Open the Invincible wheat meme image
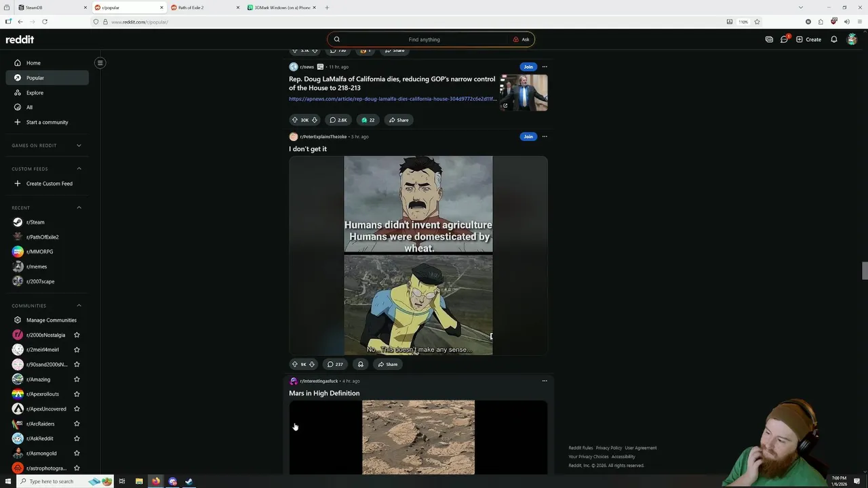868x488 pixels. coord(418,256)
